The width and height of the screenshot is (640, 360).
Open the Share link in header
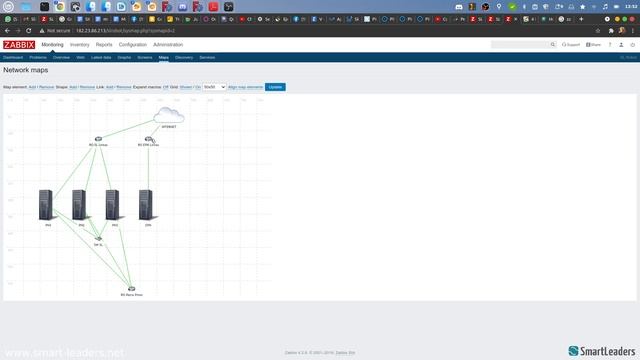(593, 44)
